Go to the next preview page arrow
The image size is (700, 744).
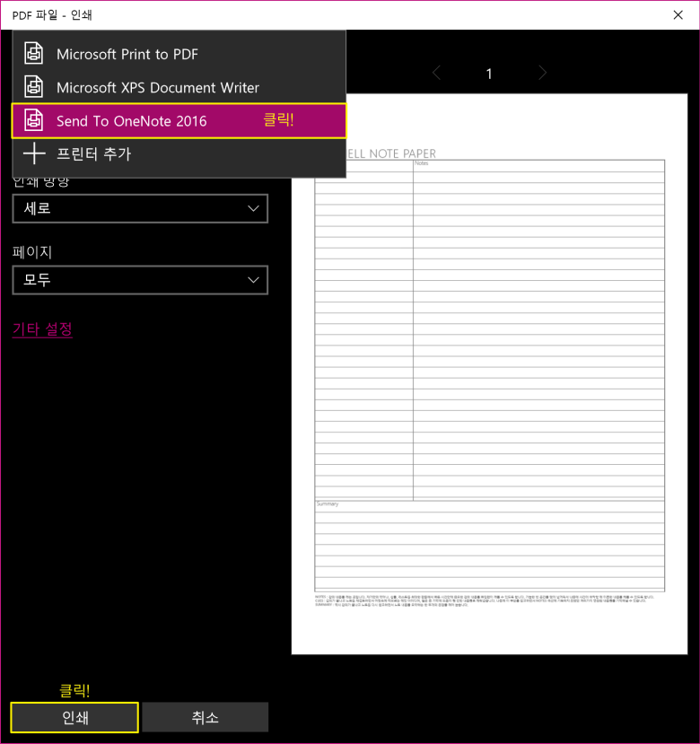tap(542, 73)
